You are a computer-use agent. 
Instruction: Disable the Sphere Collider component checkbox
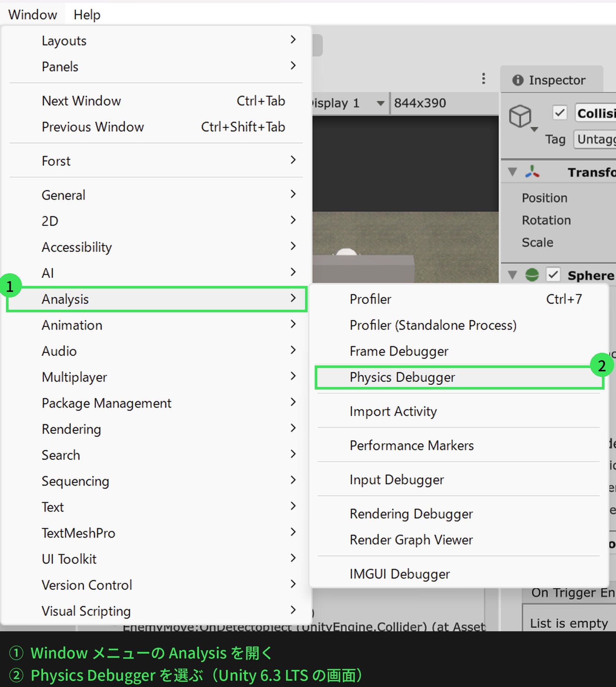[x=553, y=275]
